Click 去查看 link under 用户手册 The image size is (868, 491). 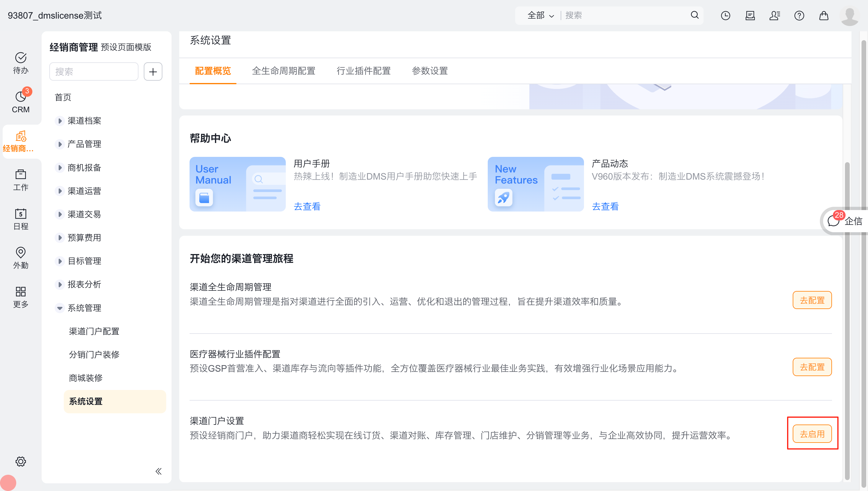[307, 206]
